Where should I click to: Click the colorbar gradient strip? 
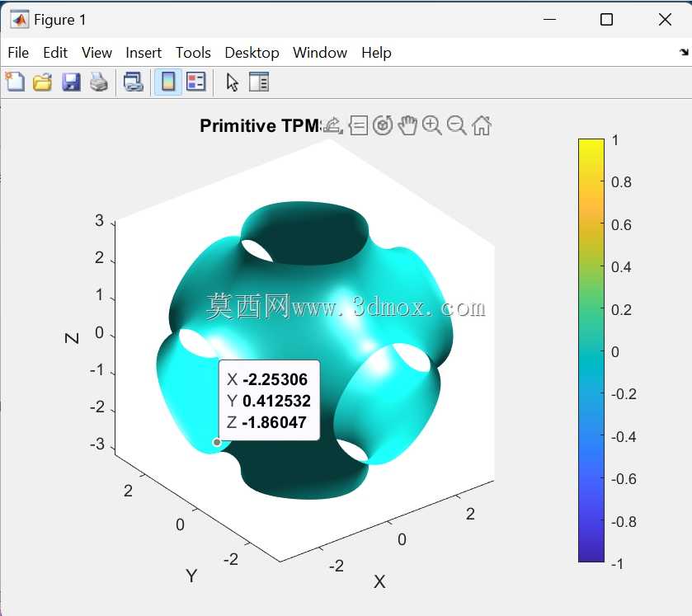591,350
